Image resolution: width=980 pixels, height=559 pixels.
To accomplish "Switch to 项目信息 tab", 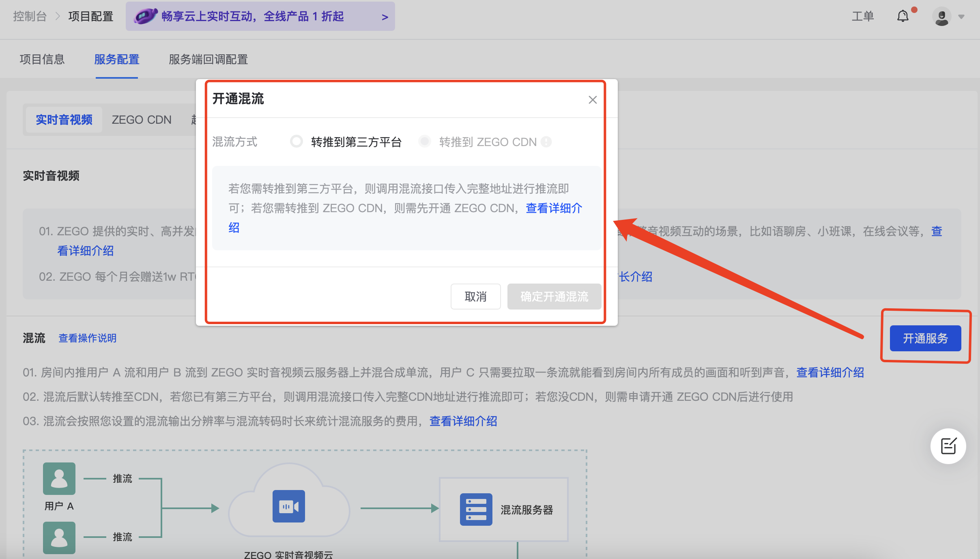I will click(42, 60).
